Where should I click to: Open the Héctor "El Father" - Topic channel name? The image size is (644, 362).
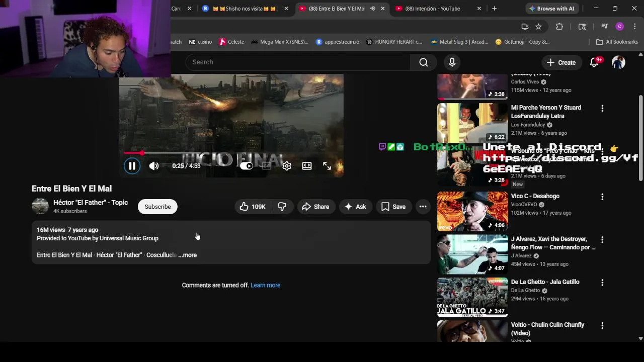(x=91, y=203)
